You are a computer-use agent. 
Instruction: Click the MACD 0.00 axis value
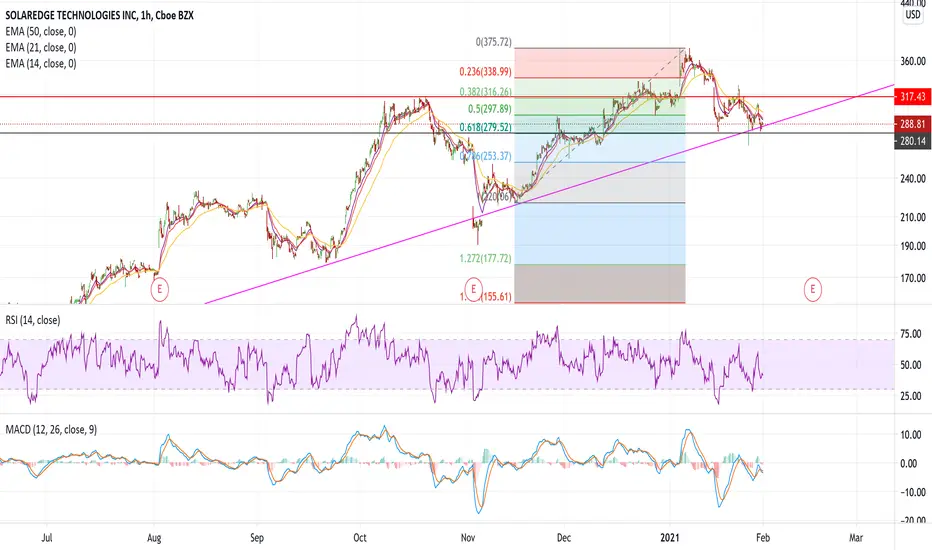pos(909,464)
